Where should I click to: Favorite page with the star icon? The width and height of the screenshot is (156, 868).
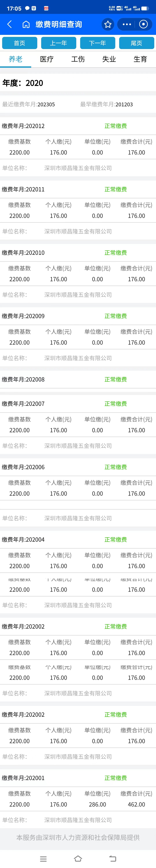pyautogui.click(x=108, y=24)
